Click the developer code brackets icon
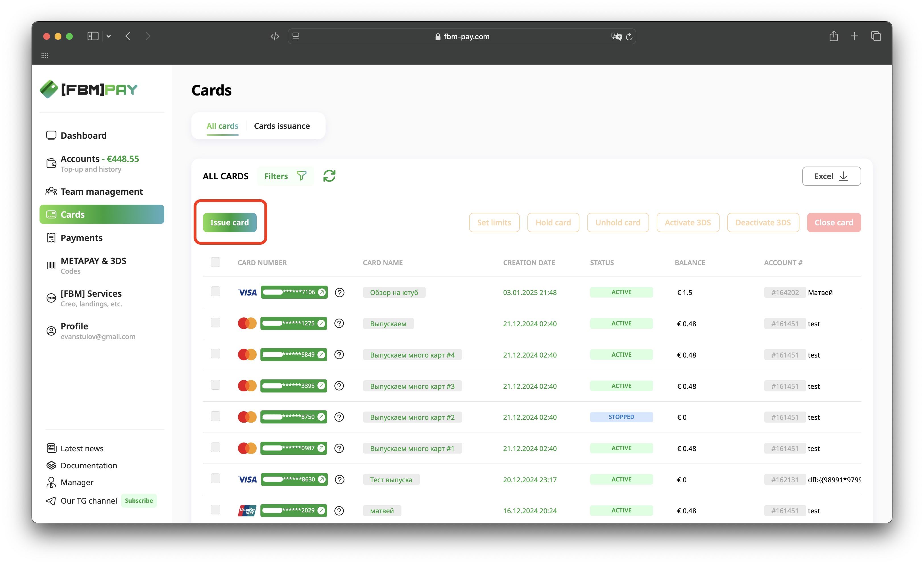924x565 pixels. pos(275,36)
